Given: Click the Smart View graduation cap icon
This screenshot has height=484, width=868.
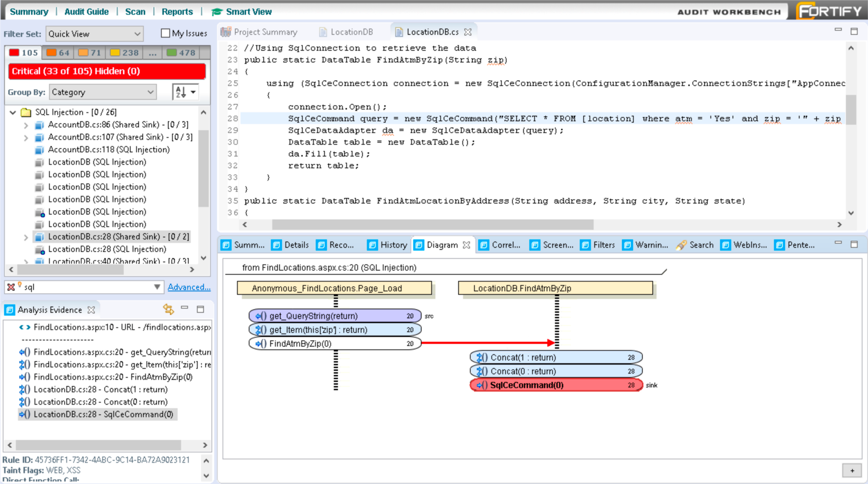Looking at the screenshot, I should (x=217, y=12).
